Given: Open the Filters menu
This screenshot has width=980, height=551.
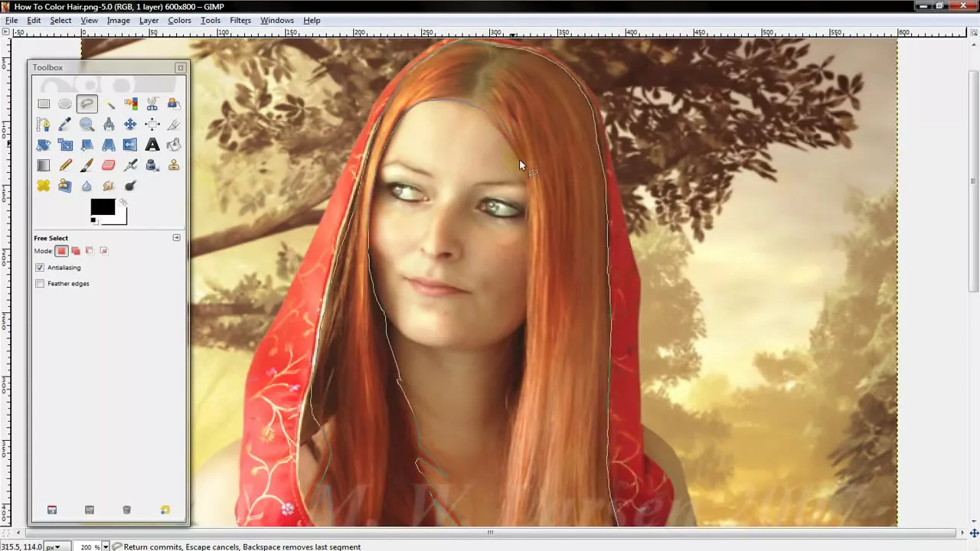Looking at the screenshot, I should tap(240, 20).
